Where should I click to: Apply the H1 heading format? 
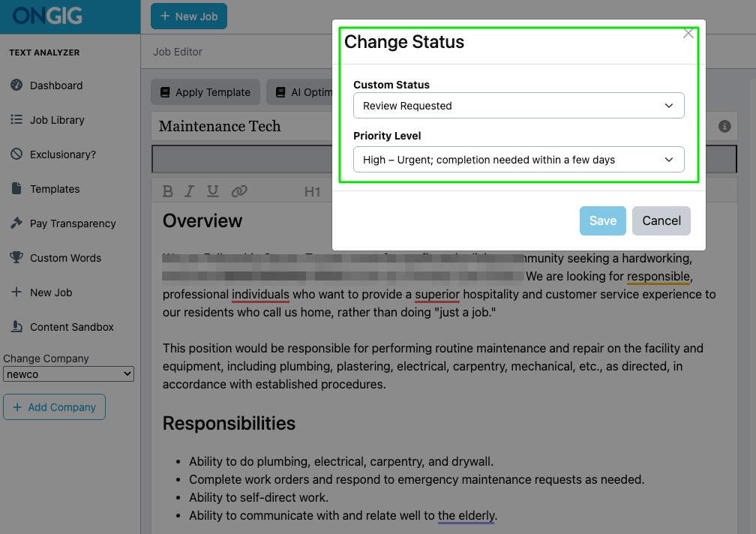313,190
